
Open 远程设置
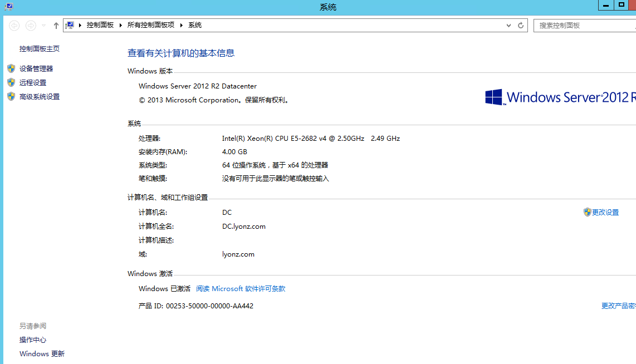(33, 83)
